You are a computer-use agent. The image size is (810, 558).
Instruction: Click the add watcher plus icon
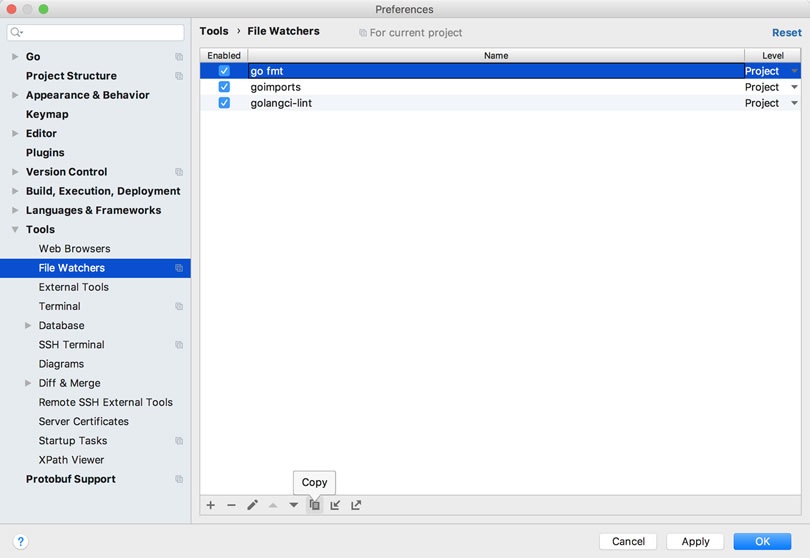click(x=211, y=505)
